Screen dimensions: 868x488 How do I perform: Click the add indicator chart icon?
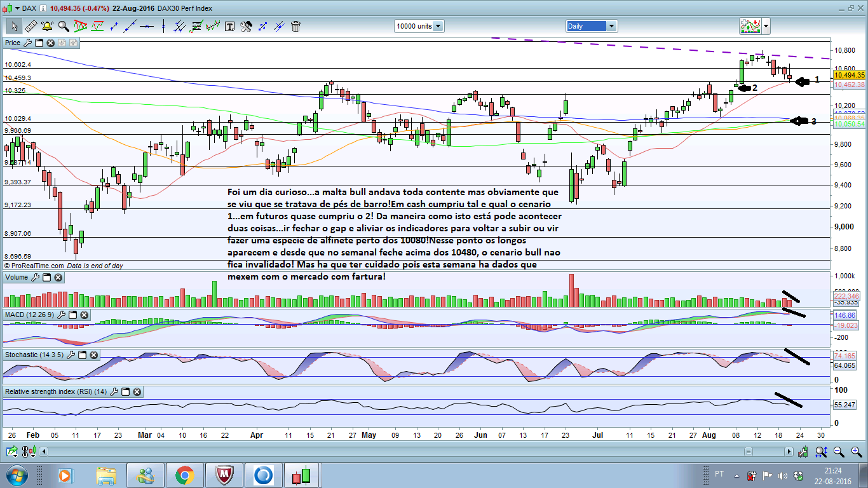[750, 26]
